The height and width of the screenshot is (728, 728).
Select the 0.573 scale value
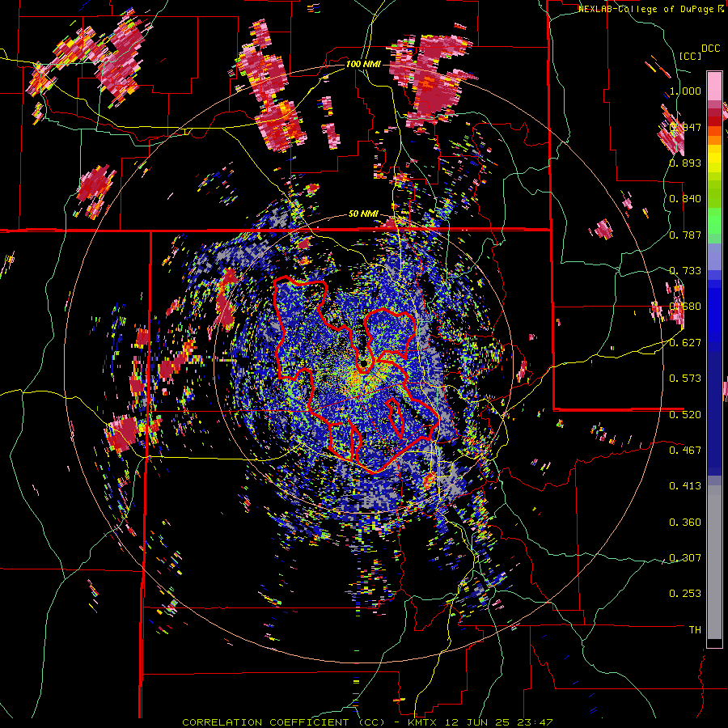(685, 379)
